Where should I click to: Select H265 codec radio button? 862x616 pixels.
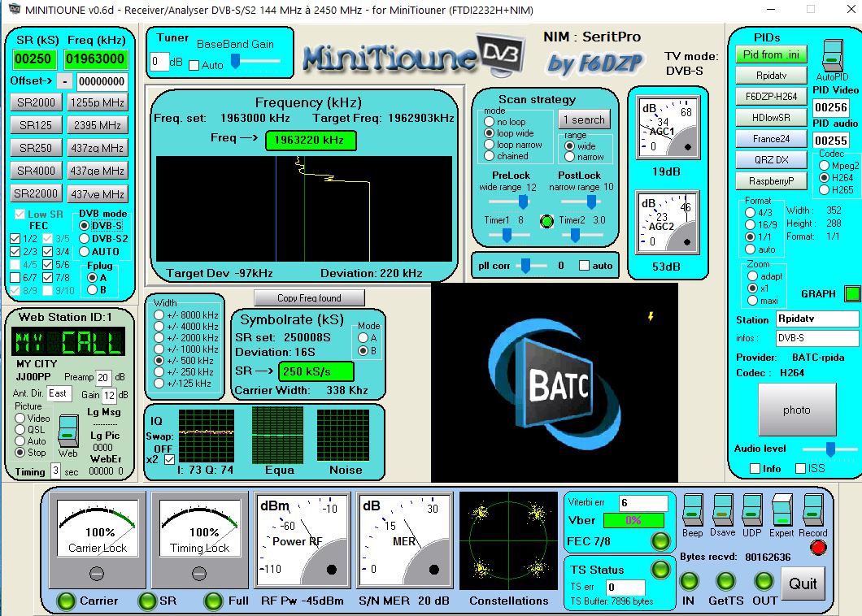(x=824, y=189)
